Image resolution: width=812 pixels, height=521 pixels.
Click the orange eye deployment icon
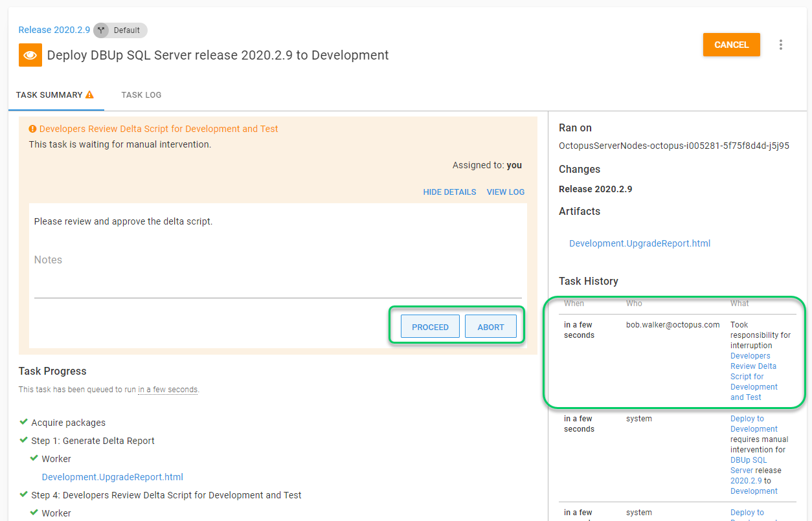pos(30,56)
